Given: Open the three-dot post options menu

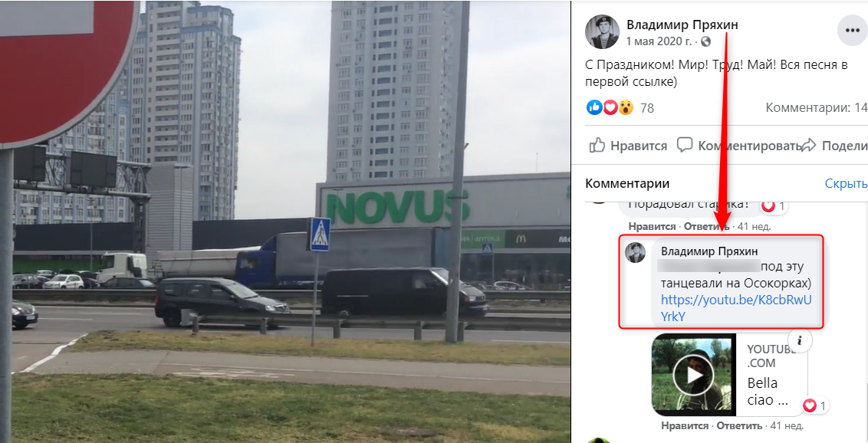Looking at the screenshot, I should click(x=853, y=31).
